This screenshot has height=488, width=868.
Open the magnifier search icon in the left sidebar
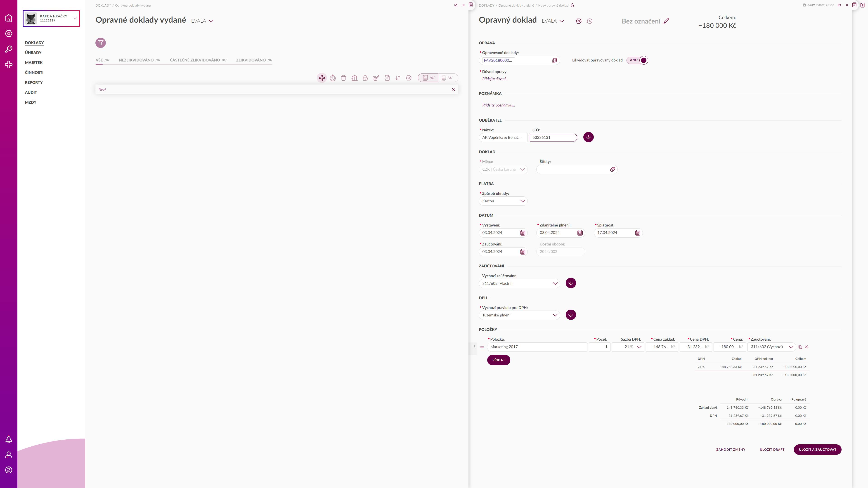coord(9,49)
